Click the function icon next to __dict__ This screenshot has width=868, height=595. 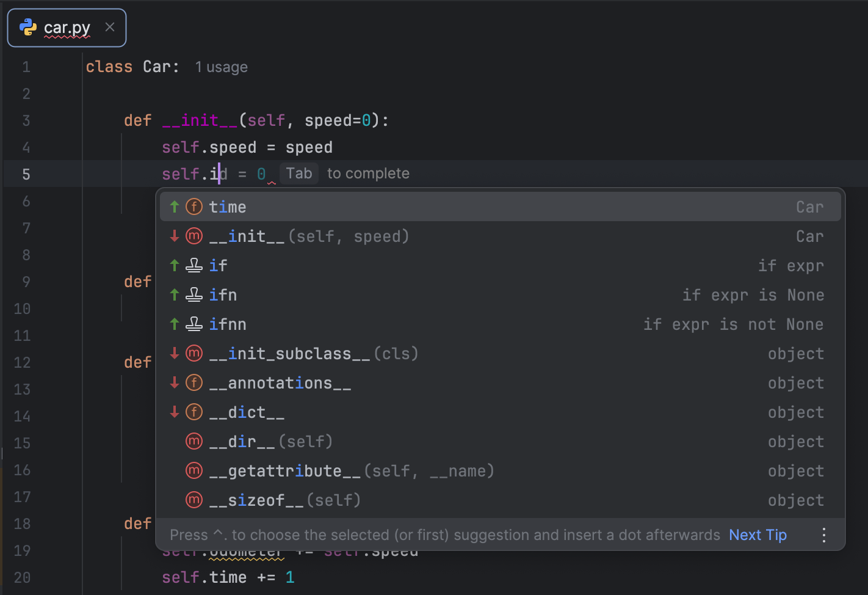pyautogui.click(x=193, y=412)
